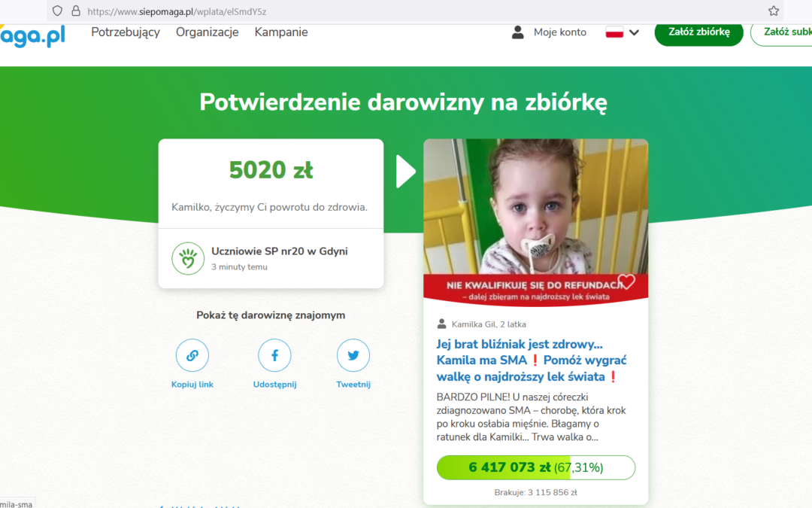
Task: Open the Potrzebujący menu item
Action: click(126, 32)
